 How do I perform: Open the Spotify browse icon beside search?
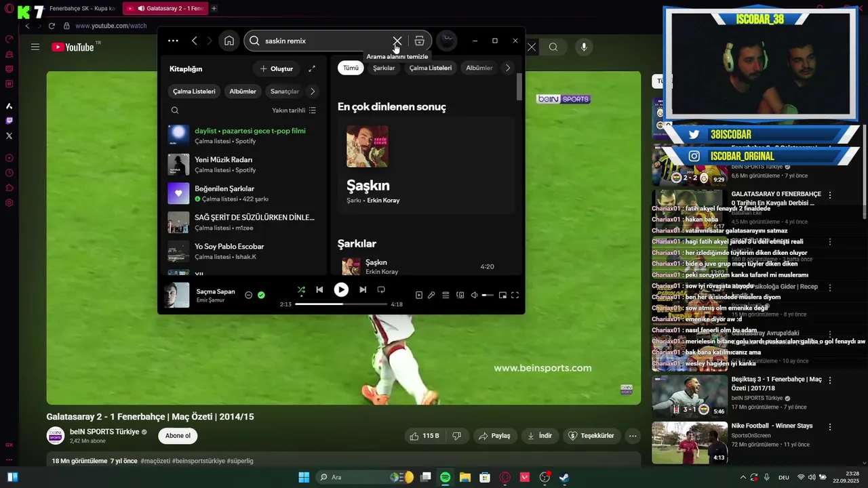420,41
